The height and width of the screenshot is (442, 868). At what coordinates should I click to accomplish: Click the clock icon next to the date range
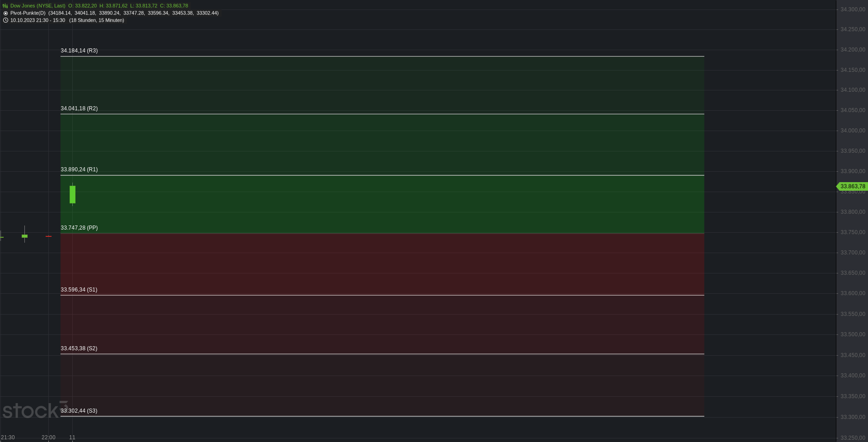5,20
